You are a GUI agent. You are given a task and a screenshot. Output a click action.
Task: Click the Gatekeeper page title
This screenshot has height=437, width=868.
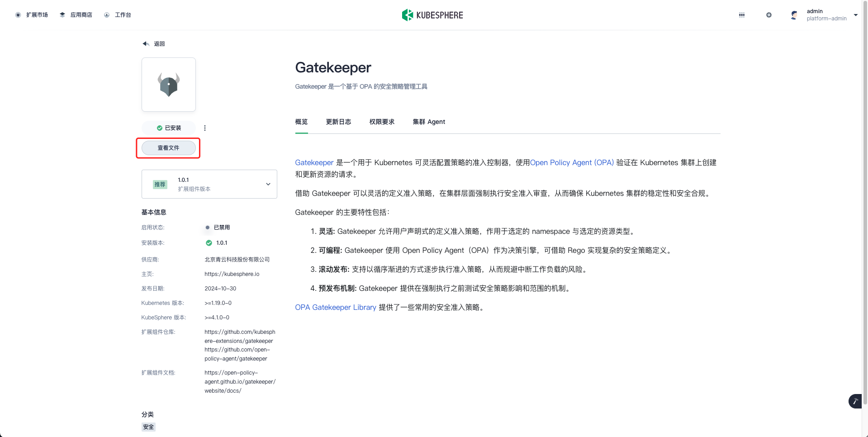[333, 67]
